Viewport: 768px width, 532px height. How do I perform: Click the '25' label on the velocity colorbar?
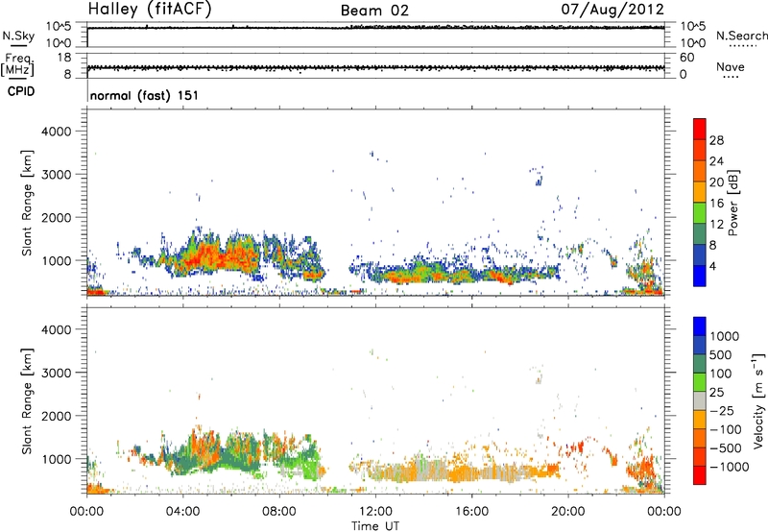(x=717, y=393)
